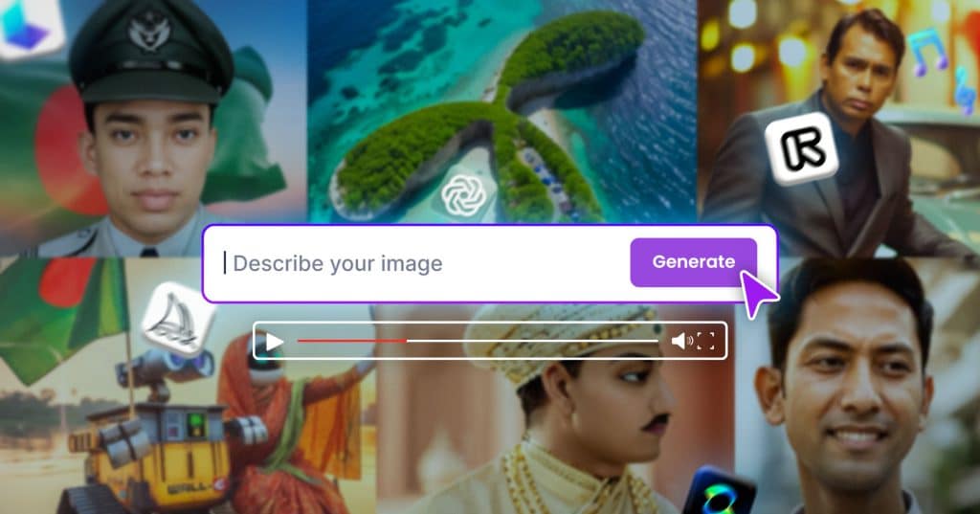Click the glowing ring app icon
Image resolution: width=980 pixels, height=514 pixels.
(718, 493)
